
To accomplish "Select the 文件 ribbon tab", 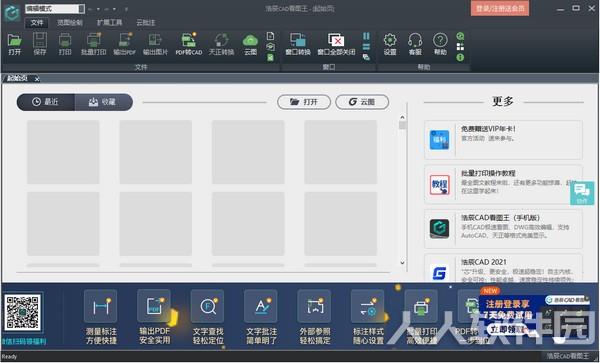I will tap(37, 23).
